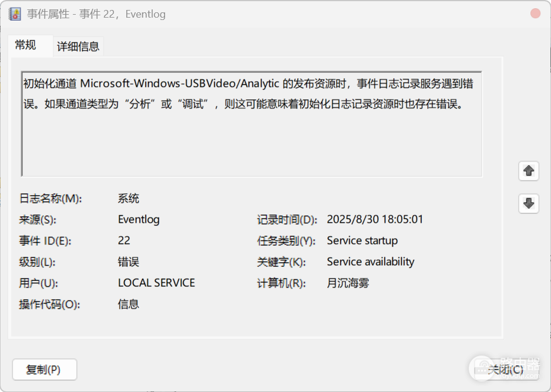The image size is (551, 392).
Task: Show previous event with up arrow
Action: click(x=529, y=171)
